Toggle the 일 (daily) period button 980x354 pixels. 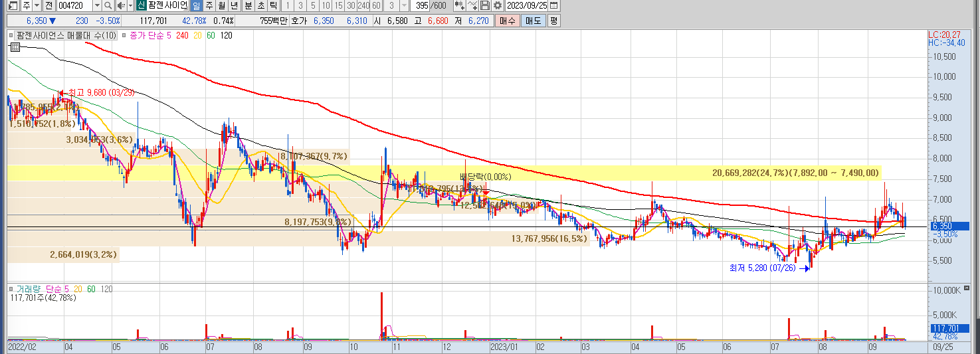(x=196, y=6)
